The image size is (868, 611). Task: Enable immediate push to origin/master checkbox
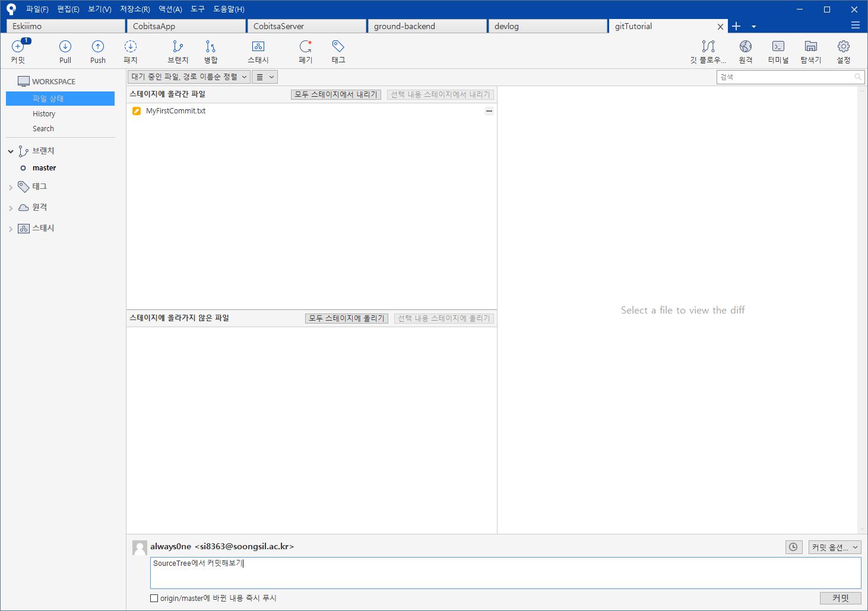tap(154, 599)
